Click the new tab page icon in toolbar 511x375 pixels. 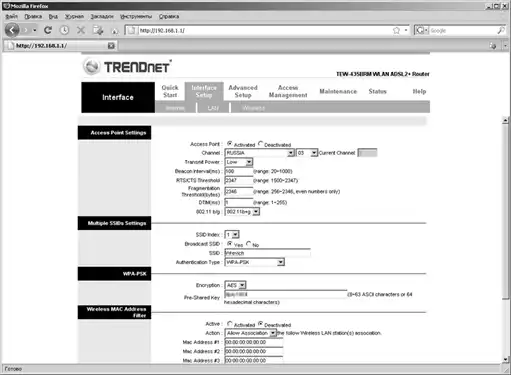pyautogui.click(x=98, y=30)
